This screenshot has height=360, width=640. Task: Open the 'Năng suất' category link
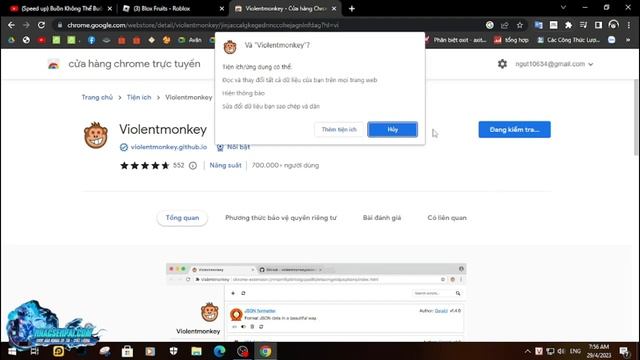point(225,165)
